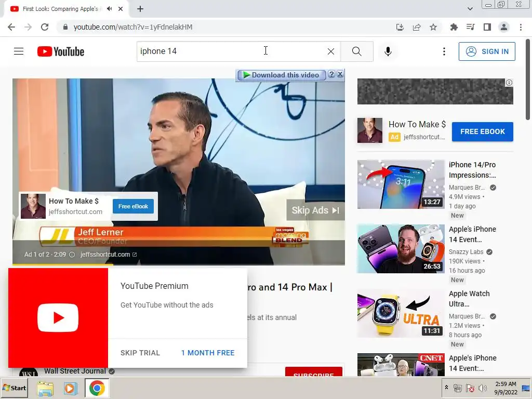Open the Chrome three-dot menu

pyautogui.click(x=521, y=27)
